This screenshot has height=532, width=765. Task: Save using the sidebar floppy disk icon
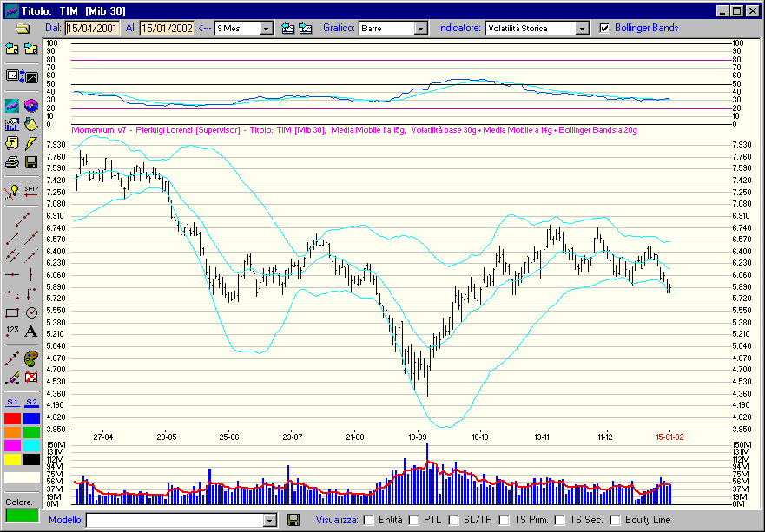click(x=31, y=162)
